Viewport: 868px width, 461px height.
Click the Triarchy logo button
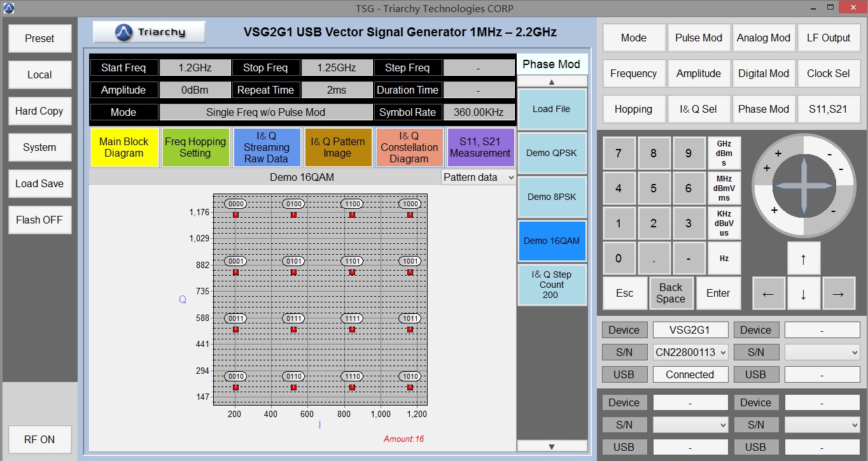click(149, 32)
